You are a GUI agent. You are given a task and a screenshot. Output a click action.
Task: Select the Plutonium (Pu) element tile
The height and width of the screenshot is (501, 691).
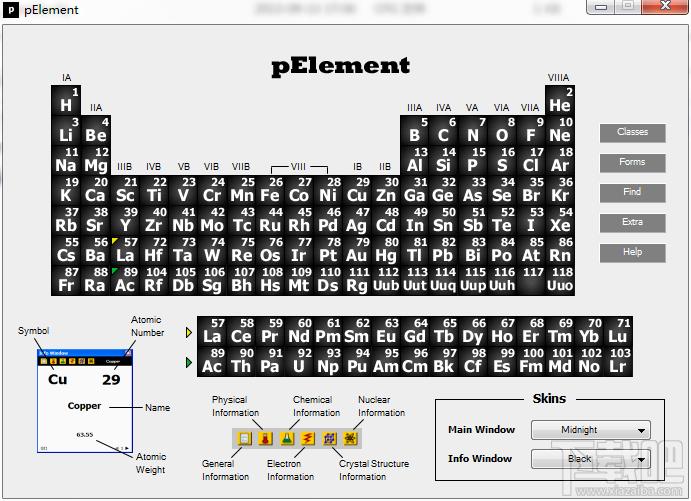tap(357, 361)
